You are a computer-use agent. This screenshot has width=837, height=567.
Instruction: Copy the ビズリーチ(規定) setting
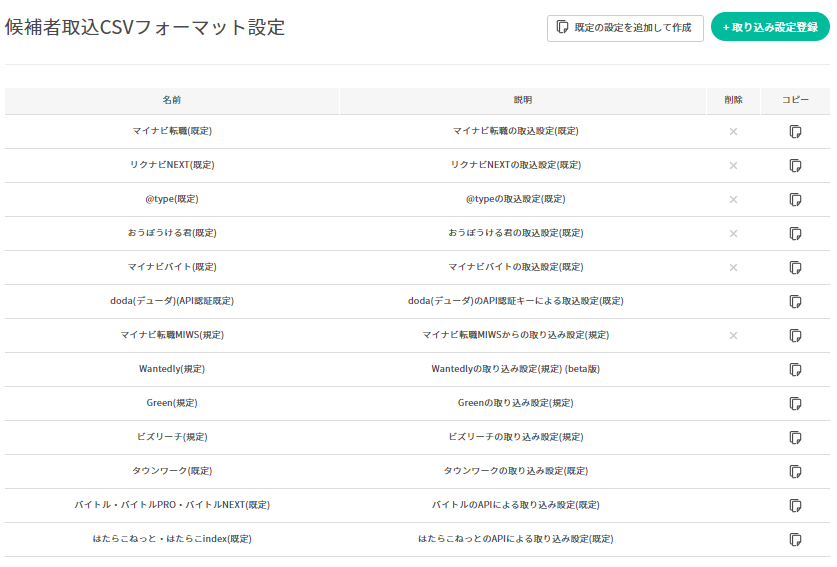[x=795, y=438]
